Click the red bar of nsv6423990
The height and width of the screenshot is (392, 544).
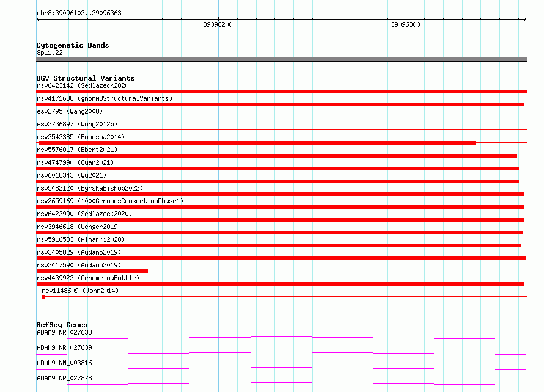click(x=281, y=220)
